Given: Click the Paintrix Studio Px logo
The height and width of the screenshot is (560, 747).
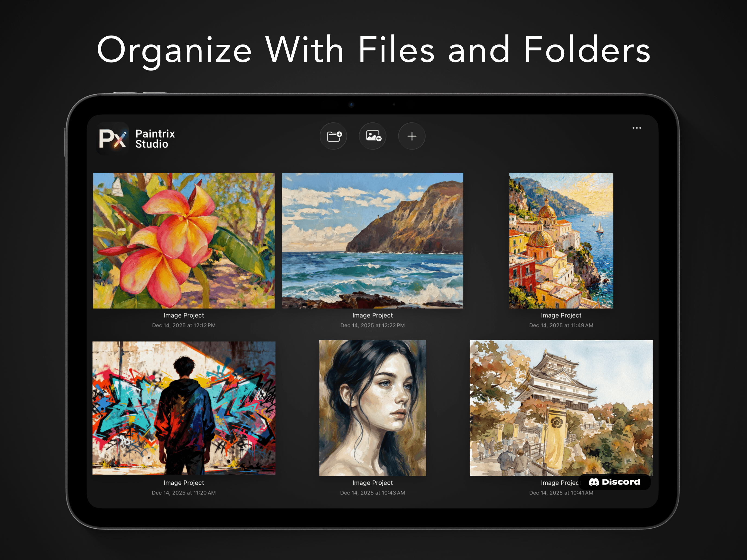Looking at the screenshot, I should 113,138.
